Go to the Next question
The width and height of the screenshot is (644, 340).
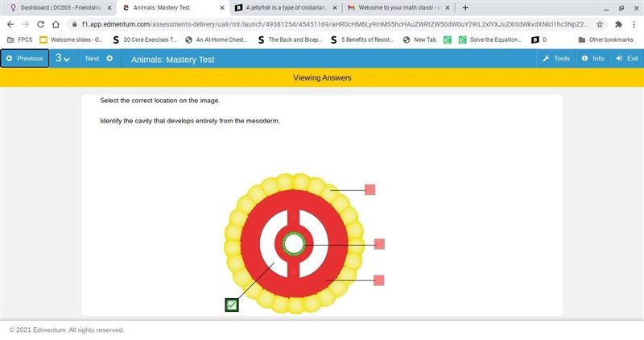[98, 58]
